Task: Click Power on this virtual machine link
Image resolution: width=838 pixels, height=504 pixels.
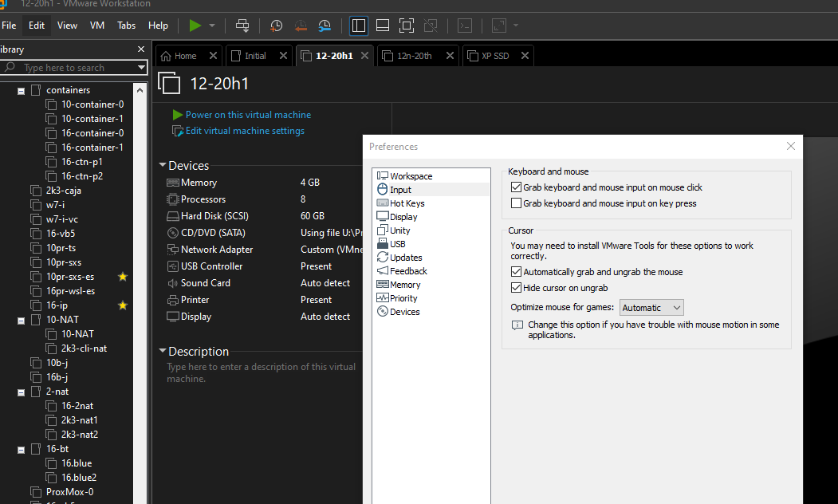Action: tap(248, 115)
